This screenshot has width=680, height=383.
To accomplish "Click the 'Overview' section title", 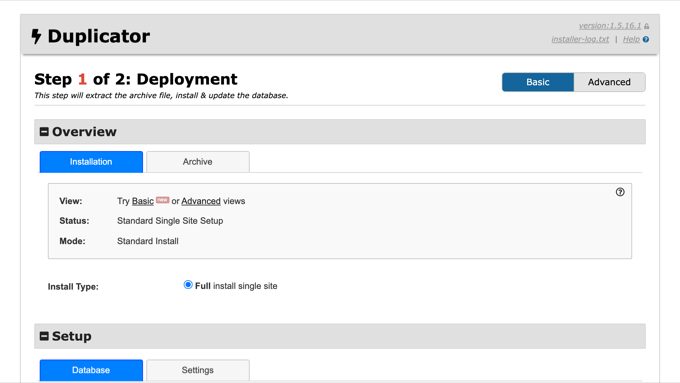I will pos(84,132).
